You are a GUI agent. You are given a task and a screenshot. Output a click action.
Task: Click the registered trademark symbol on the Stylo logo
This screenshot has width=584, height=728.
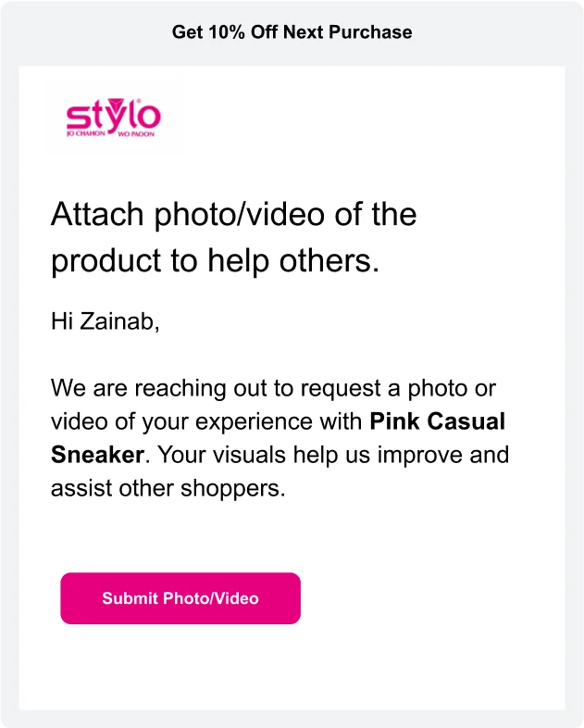[x=140, y=102]
